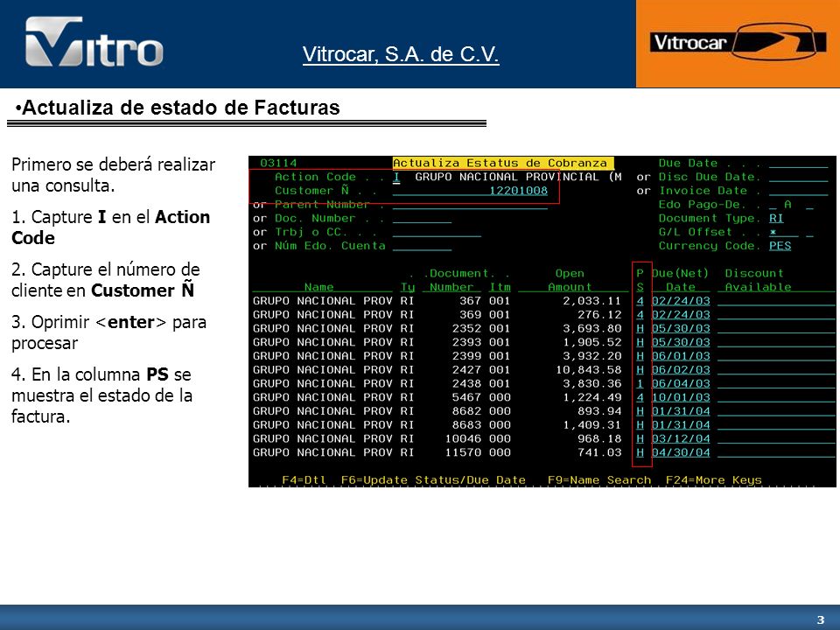Click the Doc. Number input field

[422, 219]
